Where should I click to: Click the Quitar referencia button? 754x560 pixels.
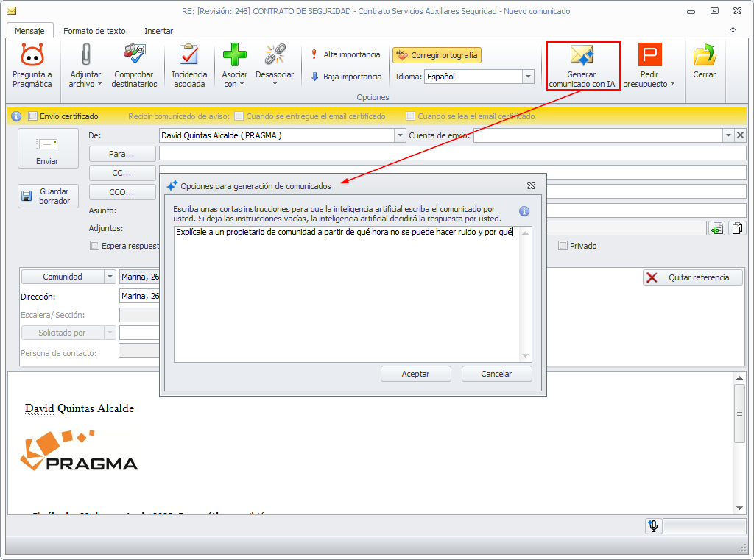pos(692,277)
